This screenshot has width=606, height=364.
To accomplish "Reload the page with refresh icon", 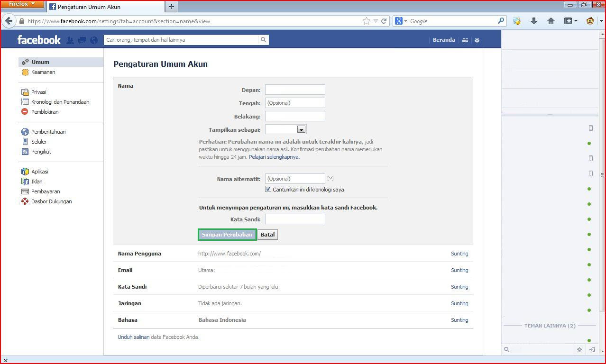I will 384,21.
